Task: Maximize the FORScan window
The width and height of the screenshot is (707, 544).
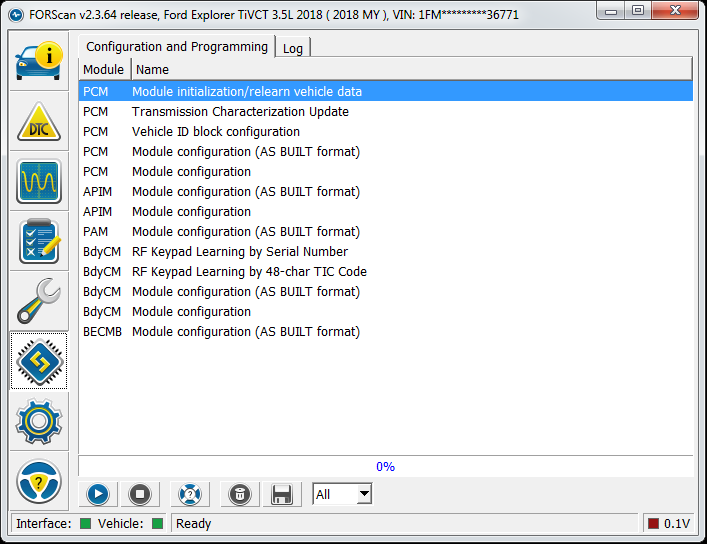Action: point(638,11)
